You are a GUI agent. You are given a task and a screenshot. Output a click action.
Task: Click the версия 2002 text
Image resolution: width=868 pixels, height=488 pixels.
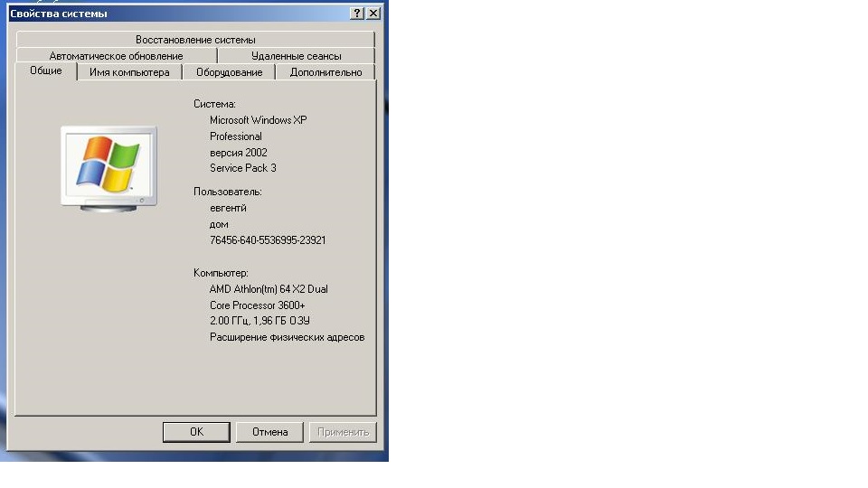(239, 152)
